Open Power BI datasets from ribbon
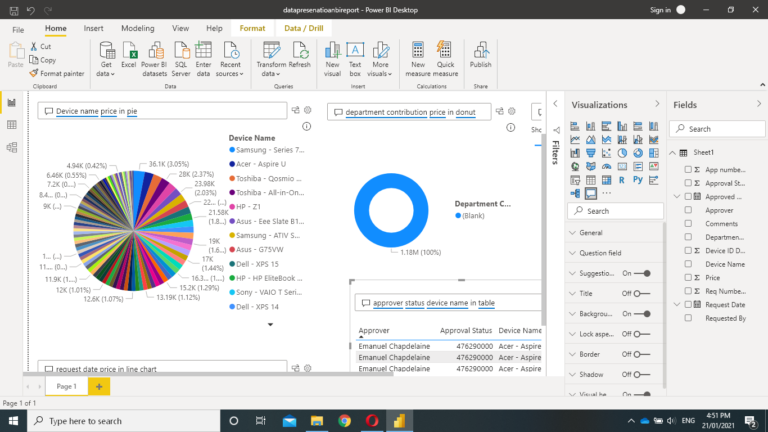The width and height of the screenshot is (768, 432). 154,59
